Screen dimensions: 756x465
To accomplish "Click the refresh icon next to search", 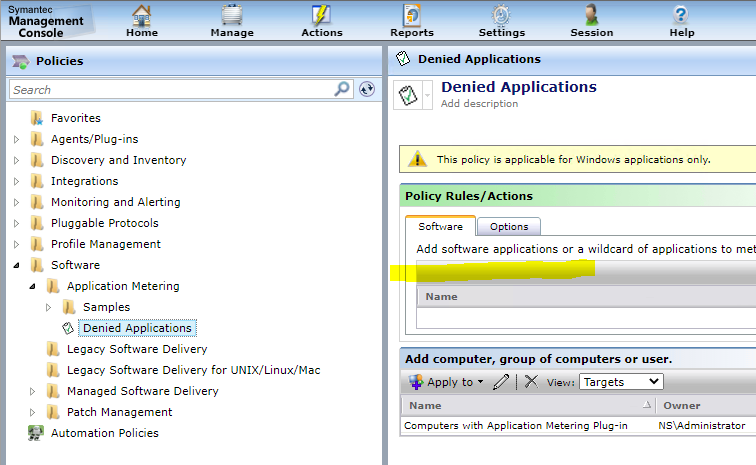I will click(367, 89).
